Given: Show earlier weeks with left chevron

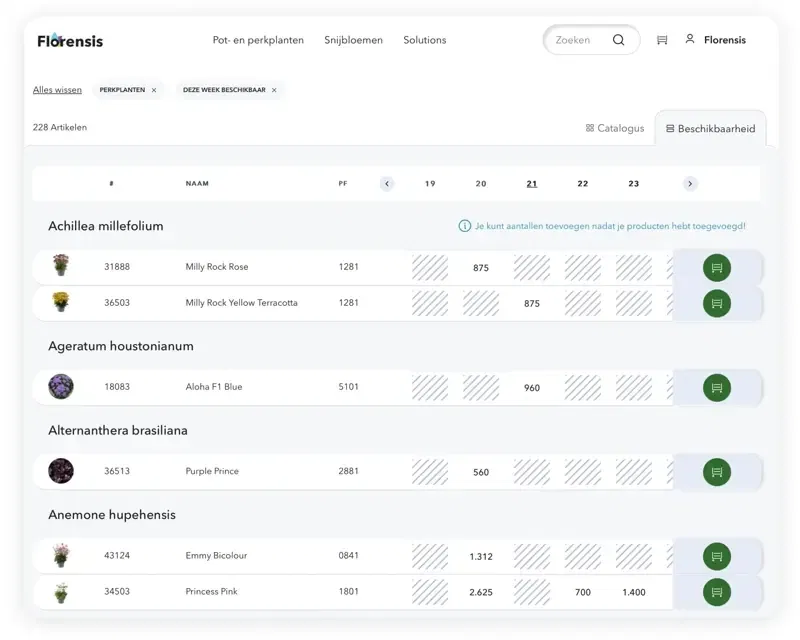Looking at the screenshot, I should pos(387,184).
